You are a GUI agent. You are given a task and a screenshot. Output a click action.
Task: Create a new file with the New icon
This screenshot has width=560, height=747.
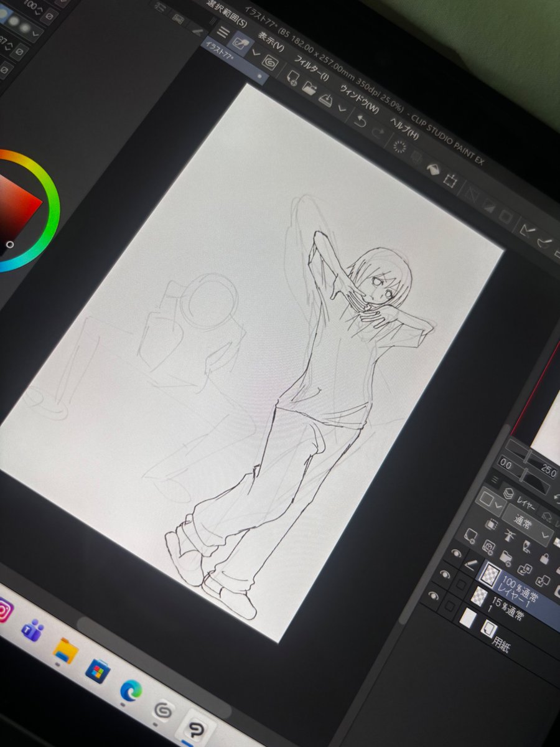click(x=293, y=78)
